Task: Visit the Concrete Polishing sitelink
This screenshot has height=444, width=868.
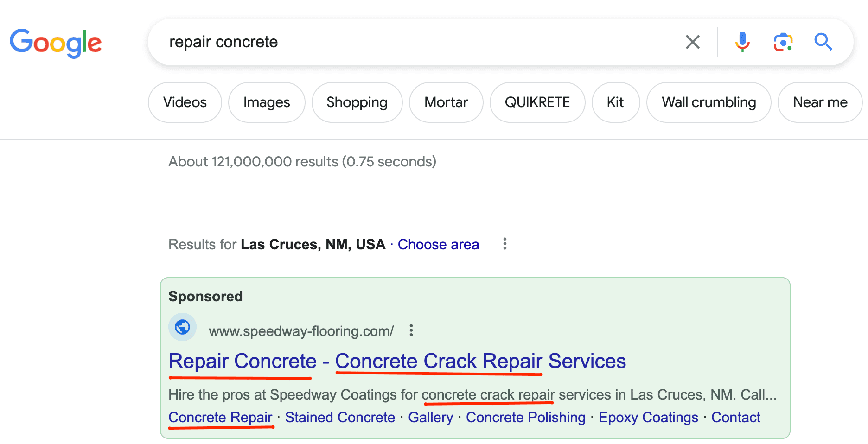Action: (525, 417)
